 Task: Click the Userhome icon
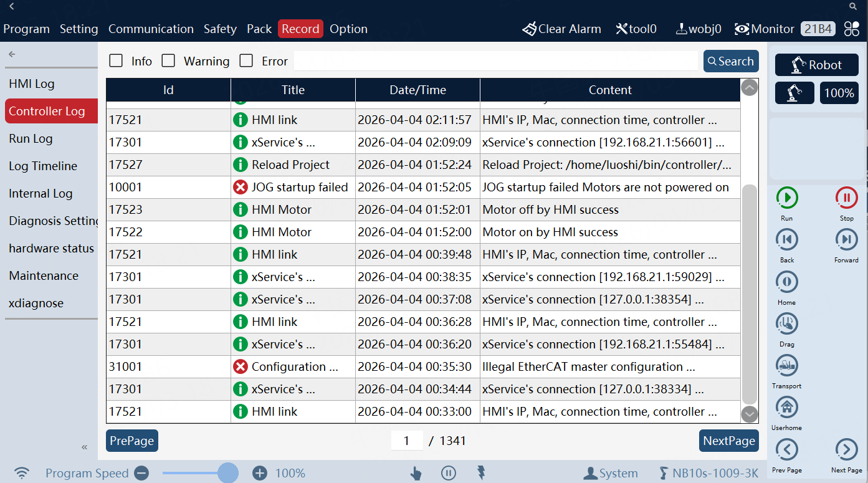pos(787,408)
